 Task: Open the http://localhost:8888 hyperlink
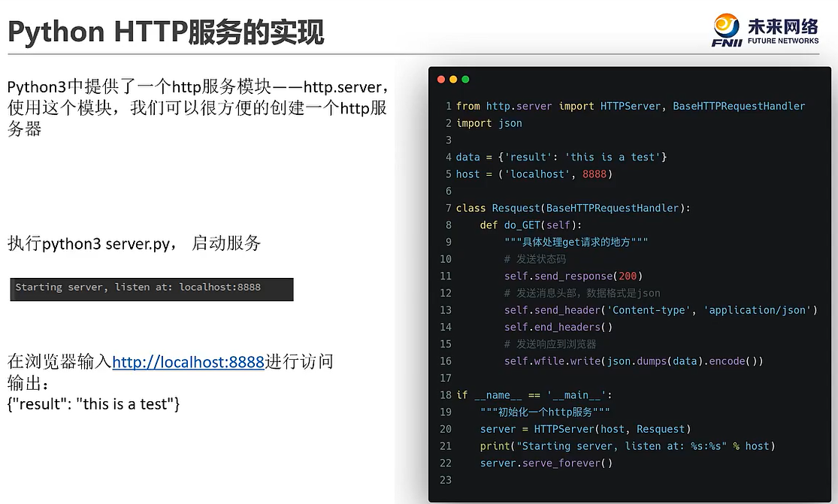coord(188,362)
